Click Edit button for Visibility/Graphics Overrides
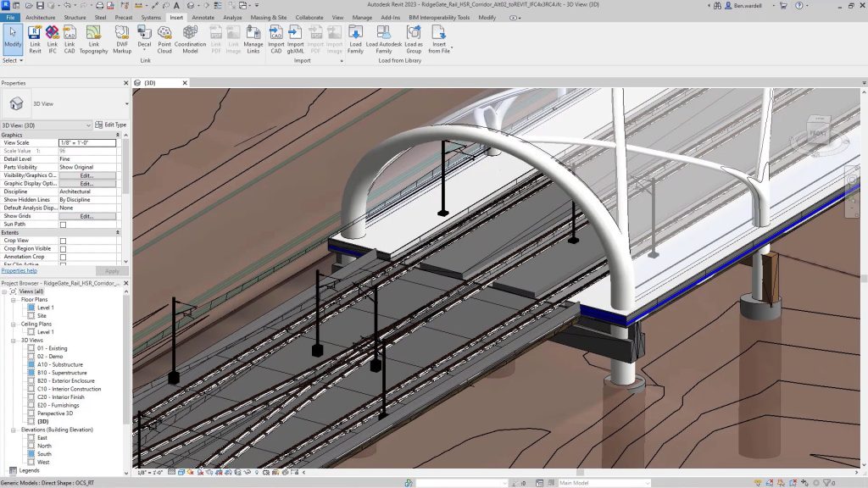 (88, 175)
